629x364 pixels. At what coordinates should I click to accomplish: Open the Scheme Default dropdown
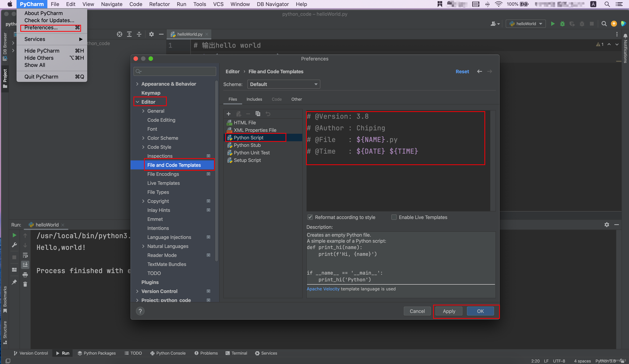pyautogui.click(x=283, y=84)
